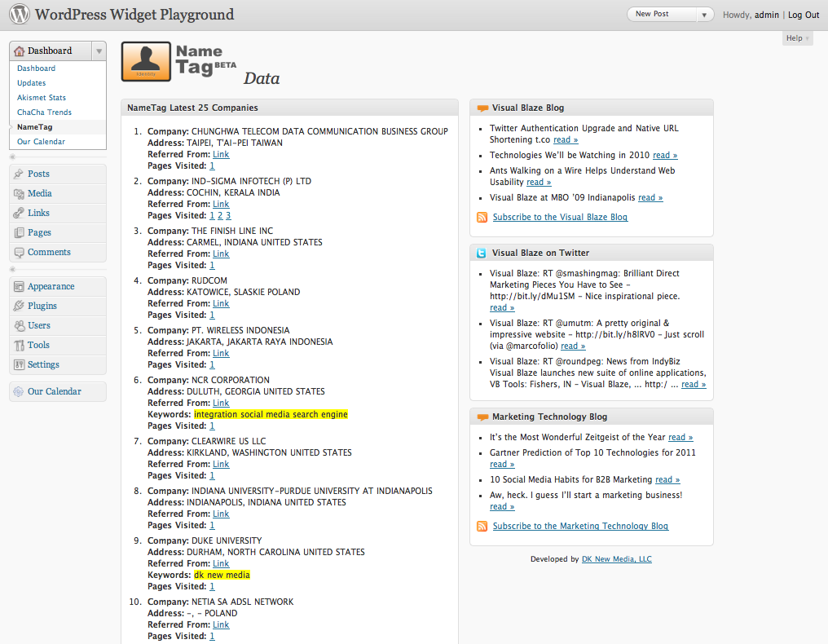Click the Visual Blaze Blog header icon
Image resolution: width=828 pixels, height=644 pixels.
pos(482,108)
